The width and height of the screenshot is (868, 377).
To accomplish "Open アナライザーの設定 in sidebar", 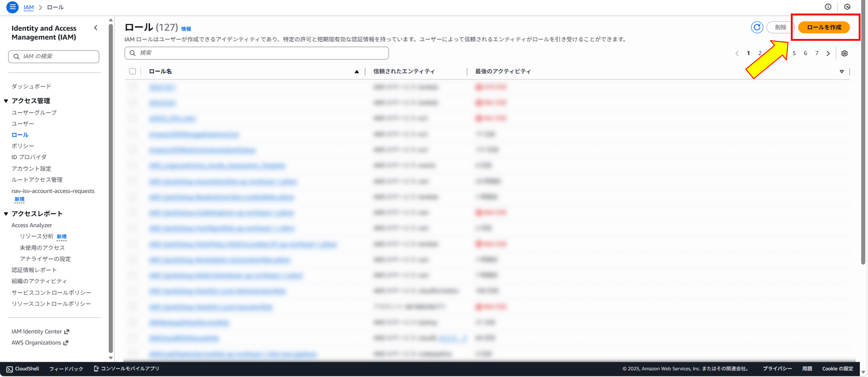I will 45,259.
